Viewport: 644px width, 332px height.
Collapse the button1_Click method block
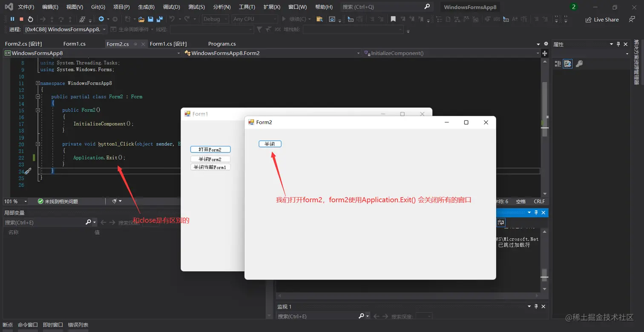click(x=38, y=144)
